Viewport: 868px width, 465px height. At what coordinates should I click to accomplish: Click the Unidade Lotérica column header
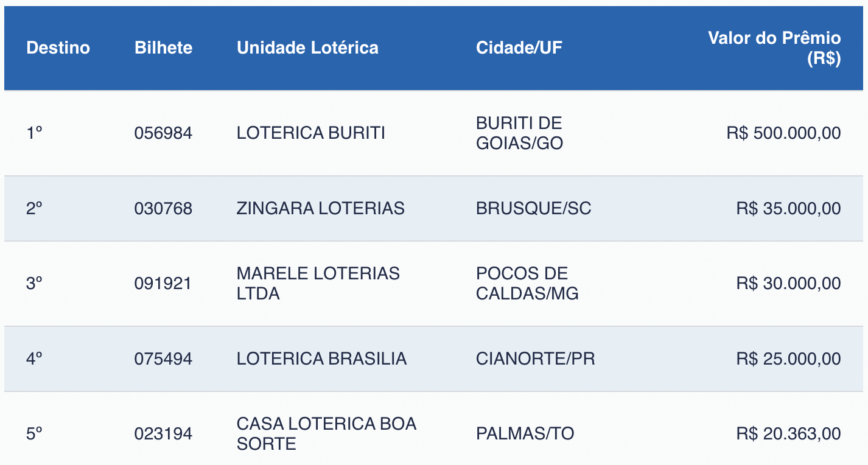click(x=307, y=48)
